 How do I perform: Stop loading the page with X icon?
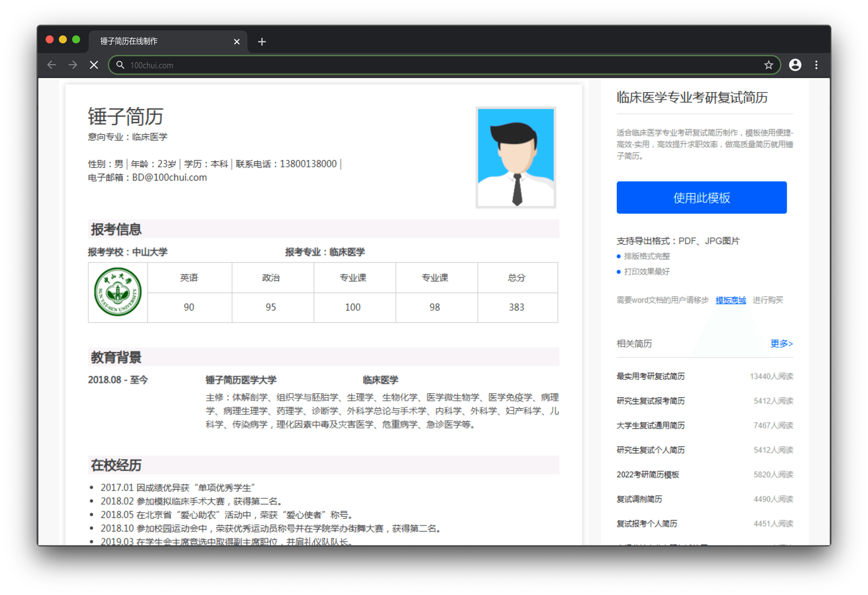[94, 65]
